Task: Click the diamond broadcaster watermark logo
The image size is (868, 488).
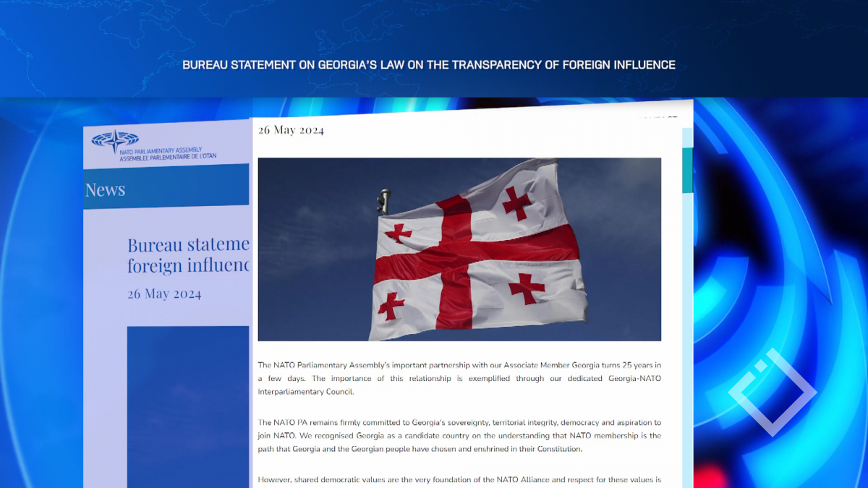Action: pos(773,393)
